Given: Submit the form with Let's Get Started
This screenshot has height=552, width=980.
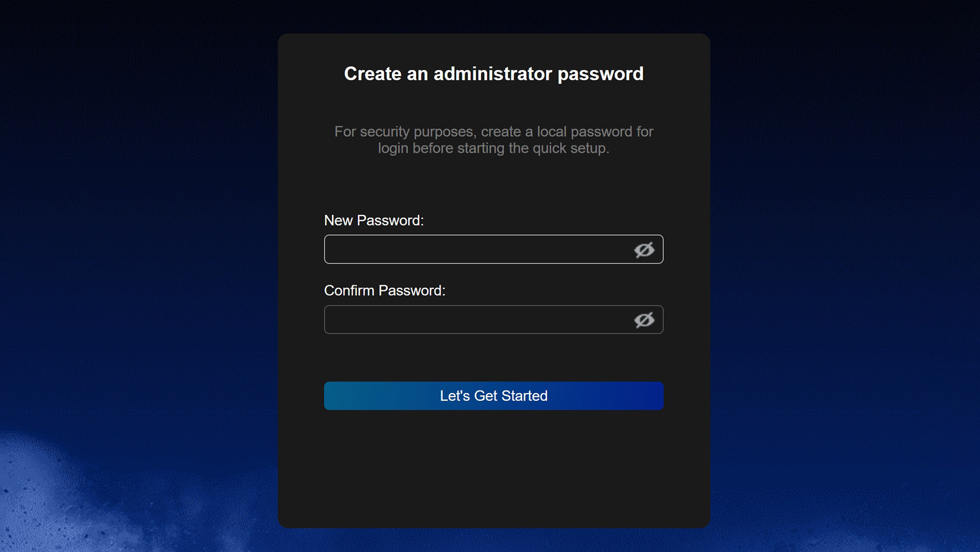Looking at the screenshot, I should click(493, 396).
